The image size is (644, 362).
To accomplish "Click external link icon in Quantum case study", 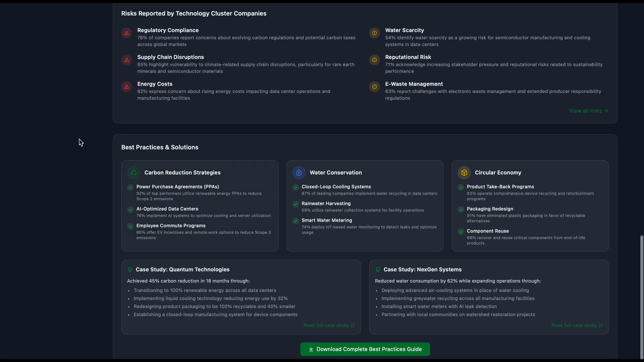I will pyautogui.click(x=353, y=325).
